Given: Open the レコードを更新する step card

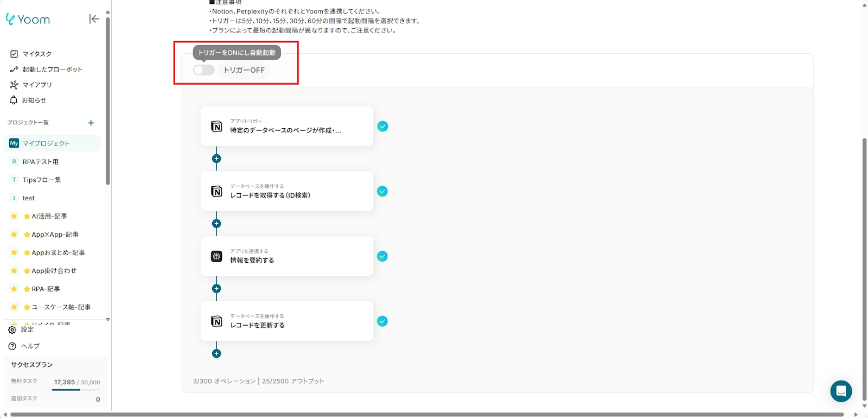Looking at the screenshot, I should pos(287,321).
